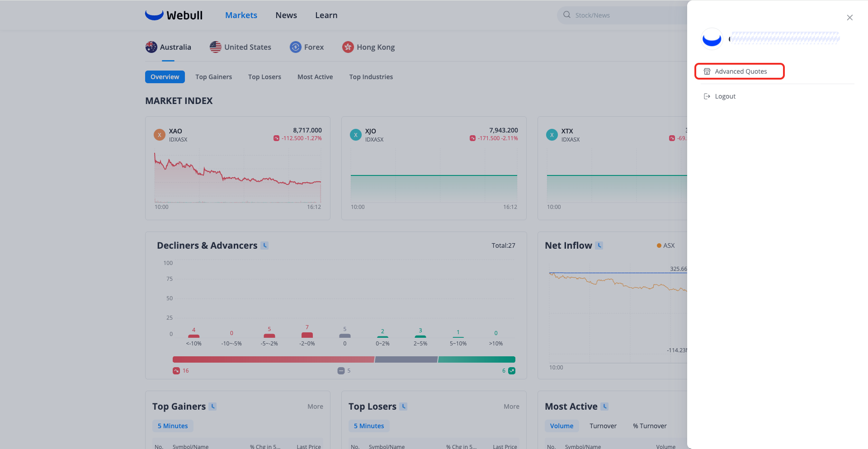This screenshot has width=868, height=449.
Task: Switch to the Australia market tab
Action: (168, 47)
